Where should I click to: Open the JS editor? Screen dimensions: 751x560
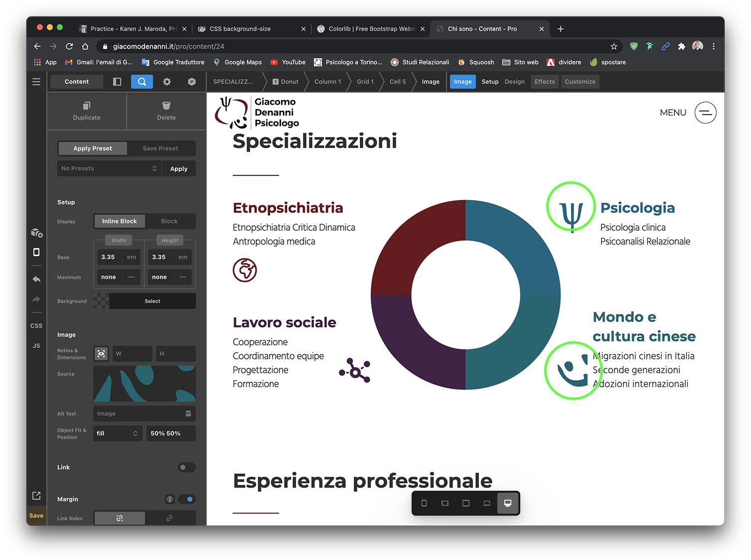36,346
